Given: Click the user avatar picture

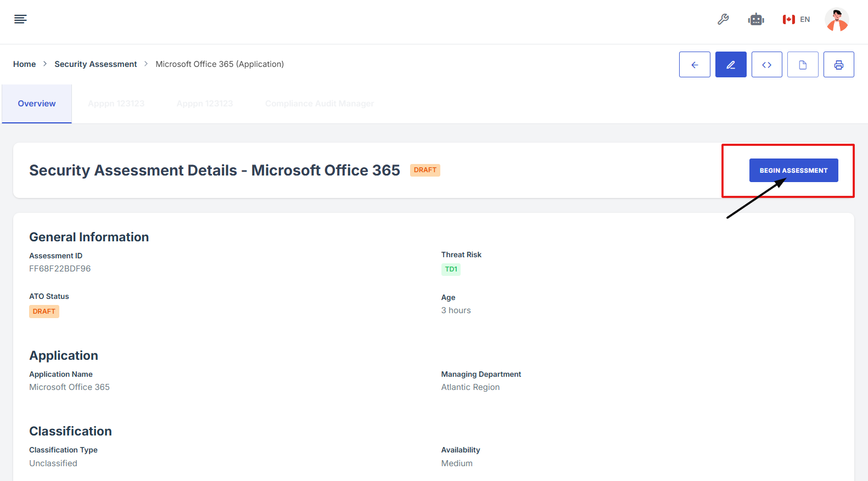Looking at the screenshot, I should tap(837, 20).
